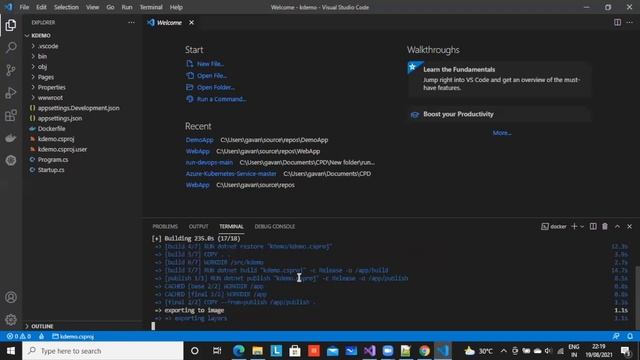
Task: Open the Terminal menu
Action: click(151, 7)
